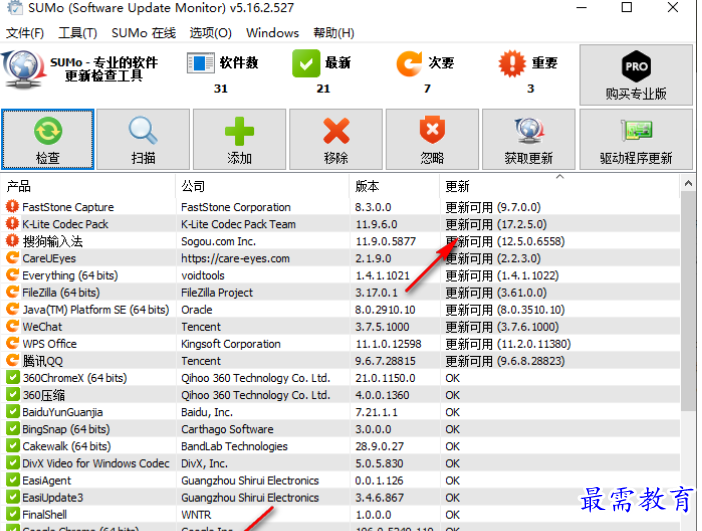The width and height of the screenshot is (702, 531).
Task: Click the 添加 (Add) green plus button
Action: [239, 139]
